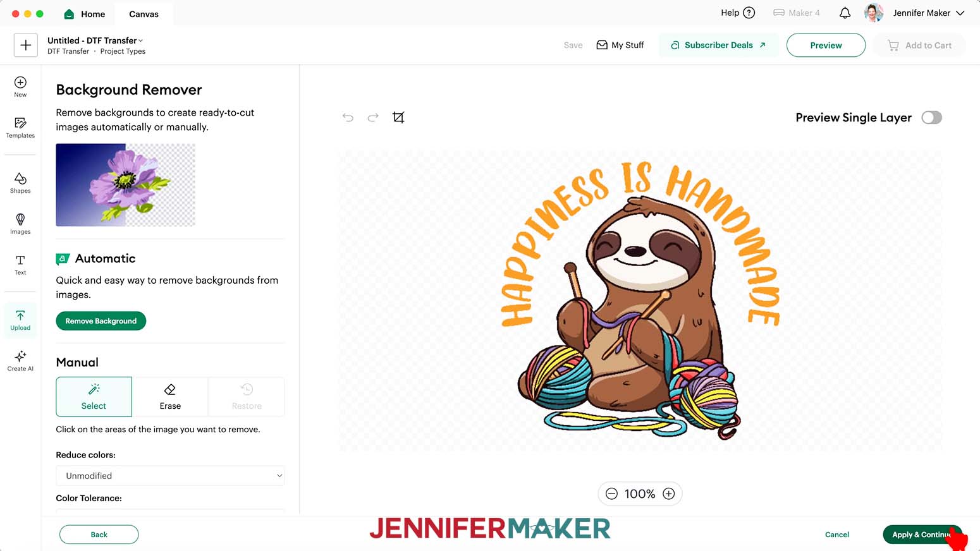Click the Preview button
This screenshot has height=551, width=980.
(x=826, y=45)
